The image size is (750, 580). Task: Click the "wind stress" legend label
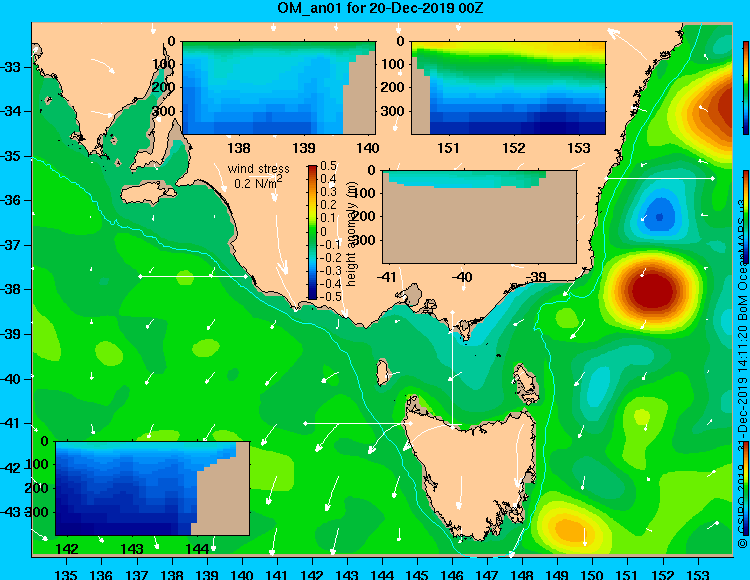258,169
